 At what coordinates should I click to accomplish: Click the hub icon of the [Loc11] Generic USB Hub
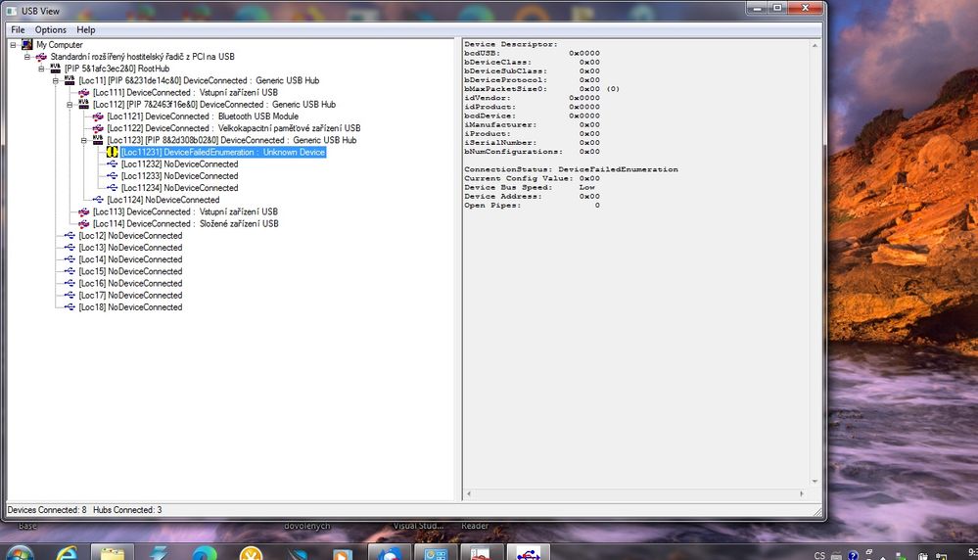click(x=70, y=80)
